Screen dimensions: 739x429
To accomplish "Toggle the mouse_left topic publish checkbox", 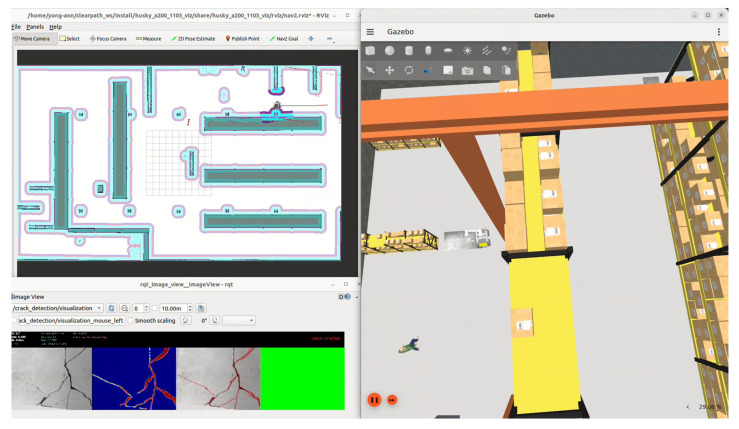I will pyautogui.click(x=14, y=321).
